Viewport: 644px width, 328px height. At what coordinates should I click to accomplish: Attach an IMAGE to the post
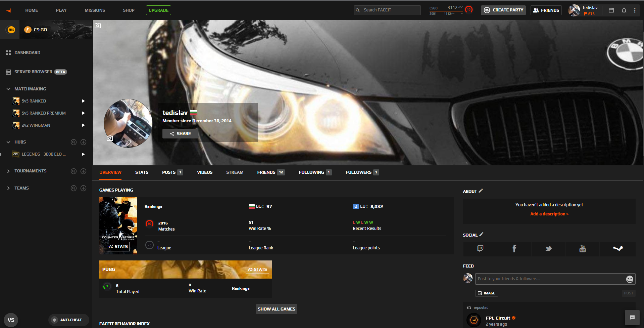click(x=487, y=293)
